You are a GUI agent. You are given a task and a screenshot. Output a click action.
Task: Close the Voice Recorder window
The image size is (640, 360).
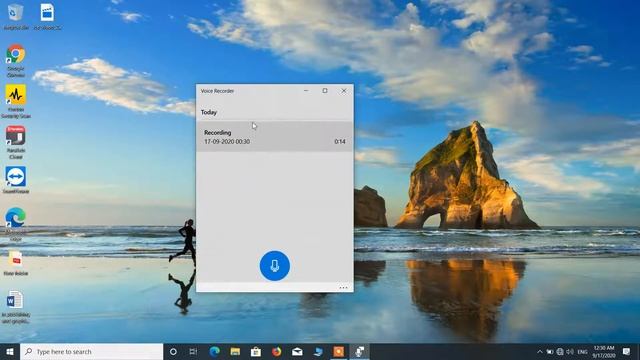click(344, 91)
